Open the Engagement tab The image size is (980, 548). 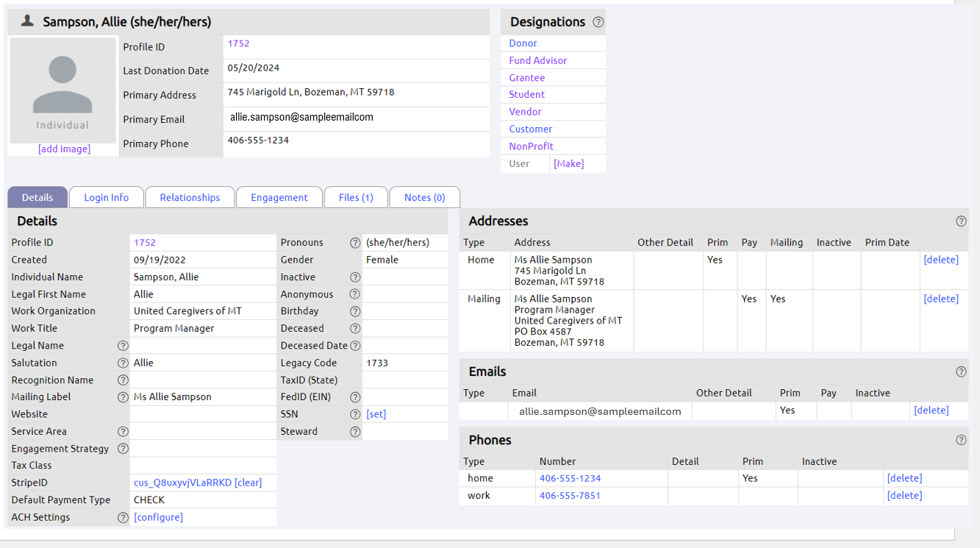pos(279,197)
